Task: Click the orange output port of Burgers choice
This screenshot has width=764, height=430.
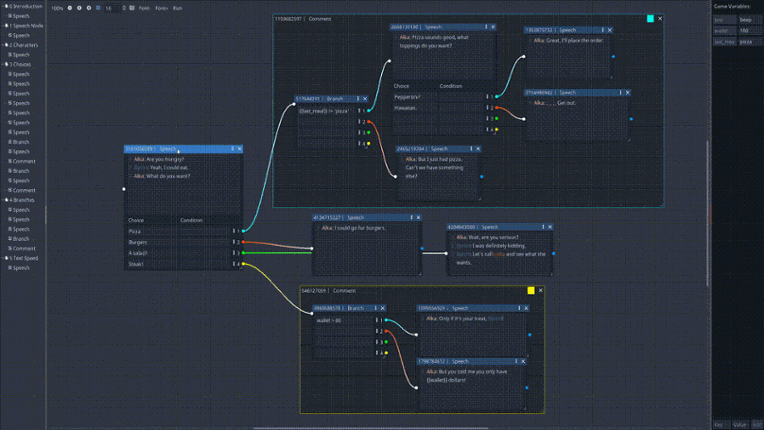Action: point(241,242)
